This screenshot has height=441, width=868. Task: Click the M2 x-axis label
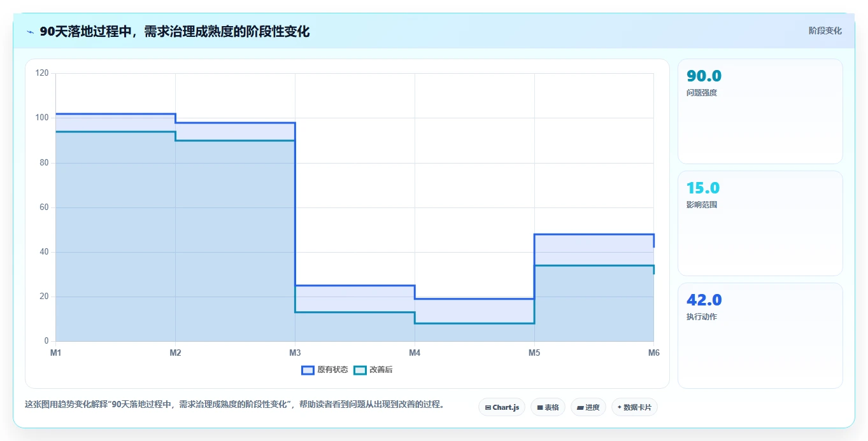(x=175, y=353)
